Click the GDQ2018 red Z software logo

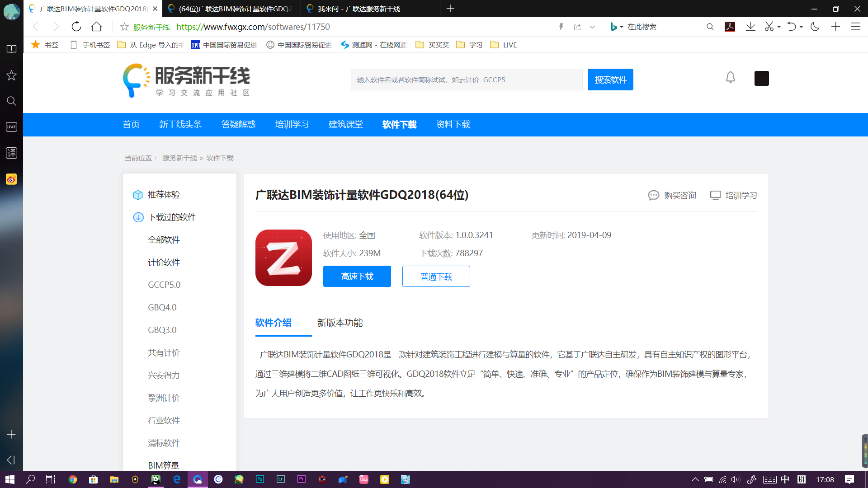283,258
